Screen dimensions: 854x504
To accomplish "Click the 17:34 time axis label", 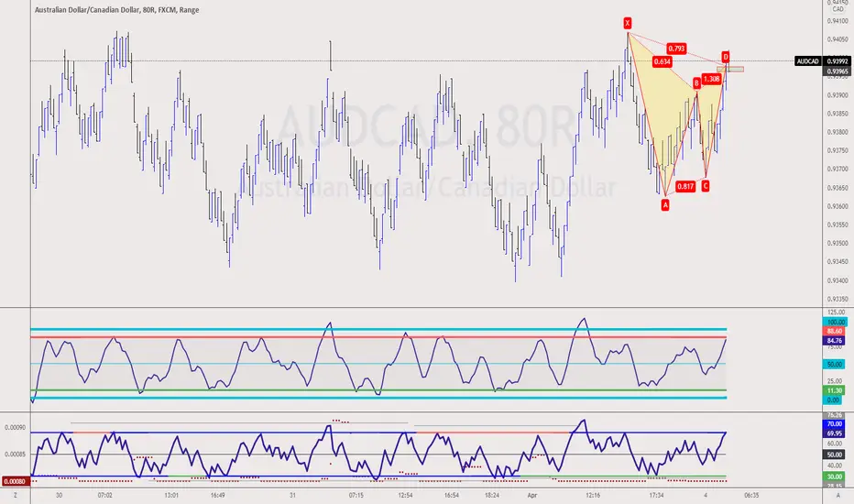I will (x=656, y=495).
